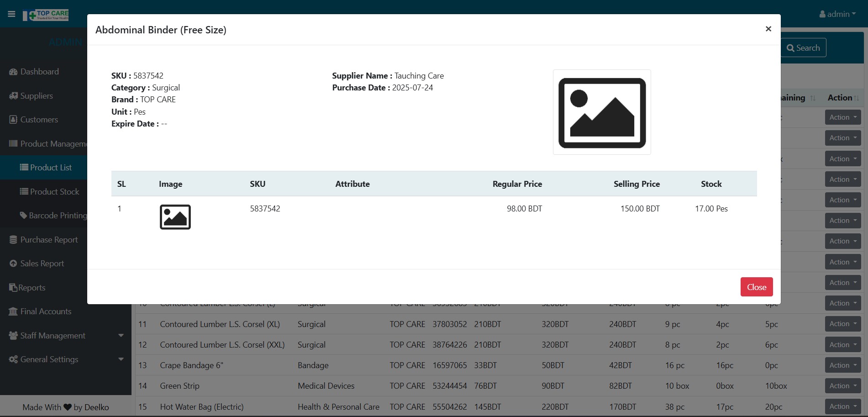The width and height of the screenshot is (868, 417).
Task: Click the Customers icon in sidebar
Action: click(x=13, y=120)
